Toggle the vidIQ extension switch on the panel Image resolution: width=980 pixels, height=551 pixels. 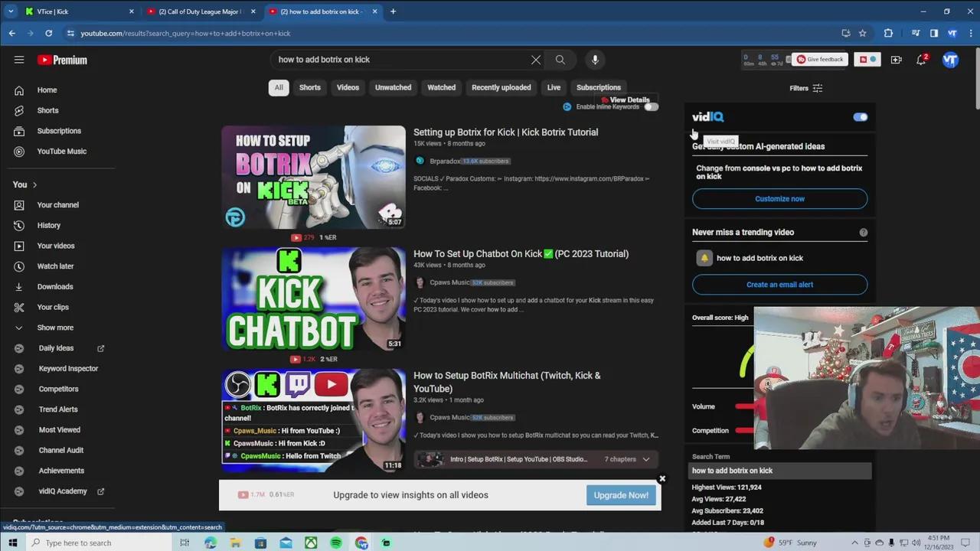click(860, 116)
